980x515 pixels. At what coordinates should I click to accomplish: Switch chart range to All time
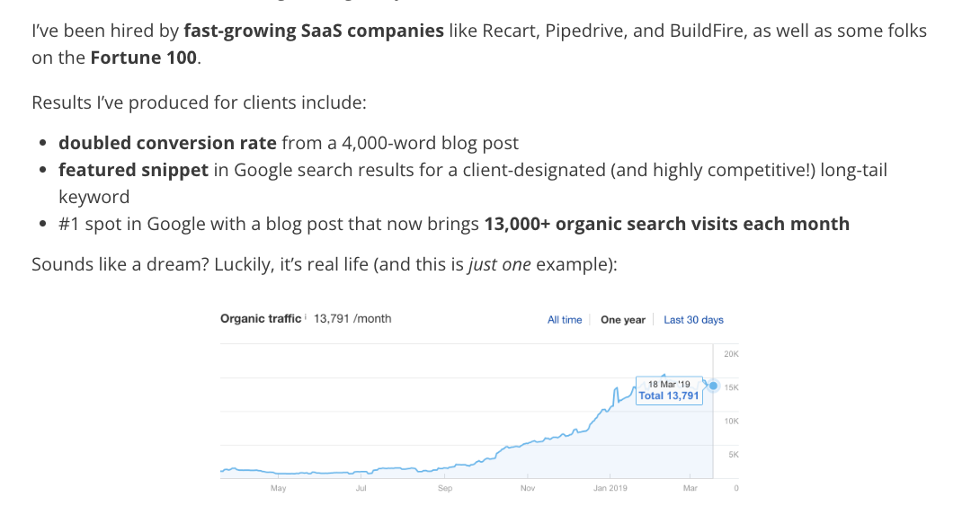(x=565, y=320)
